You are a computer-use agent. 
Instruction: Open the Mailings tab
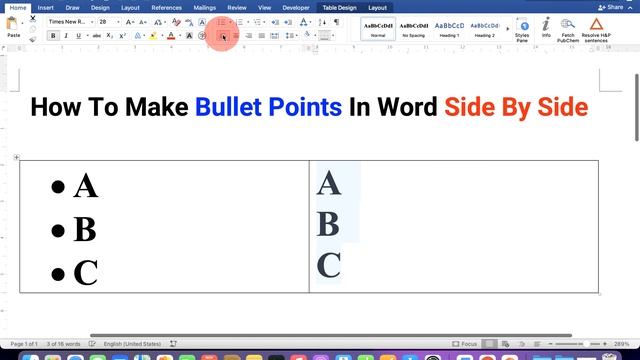pos(204,8)
